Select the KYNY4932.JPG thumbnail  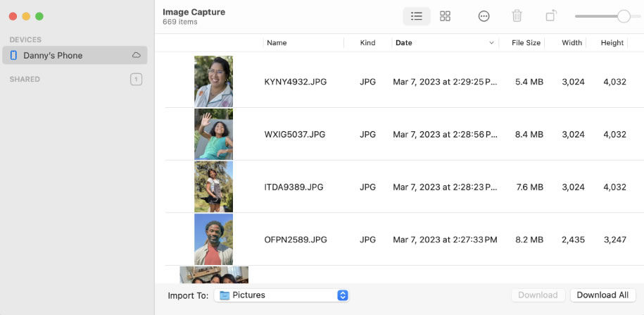[x=213, y=82]
